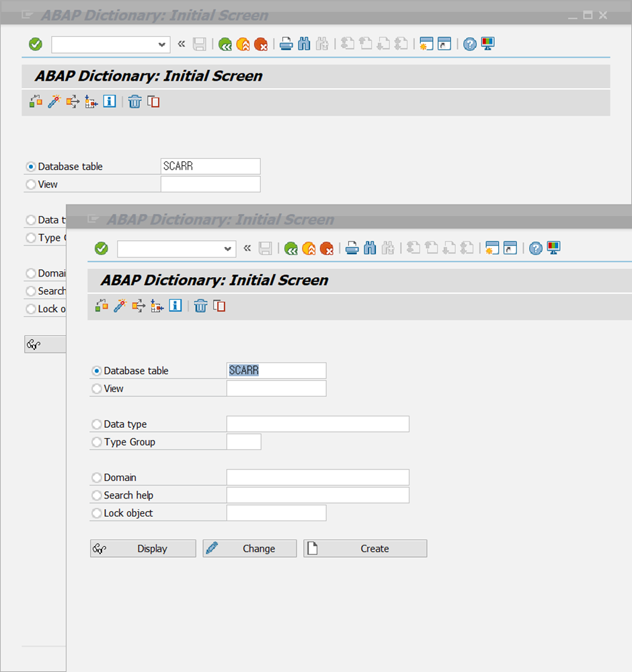Click the View input field in back window
632x672 pixels.
[x=210, y=184]
